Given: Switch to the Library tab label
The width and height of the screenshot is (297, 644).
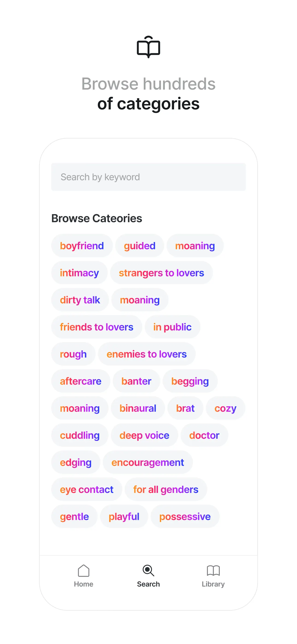Looking at the screenshot, I should 213,584.
